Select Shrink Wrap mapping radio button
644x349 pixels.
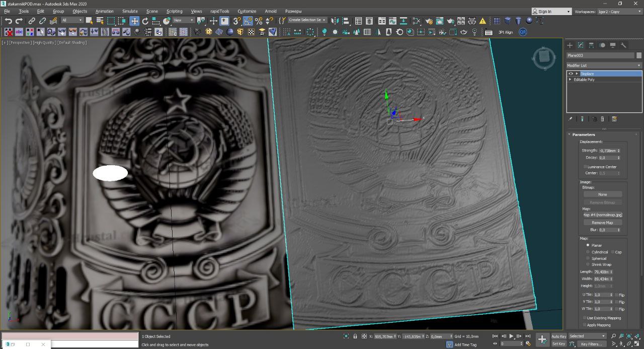coord(588,264)
